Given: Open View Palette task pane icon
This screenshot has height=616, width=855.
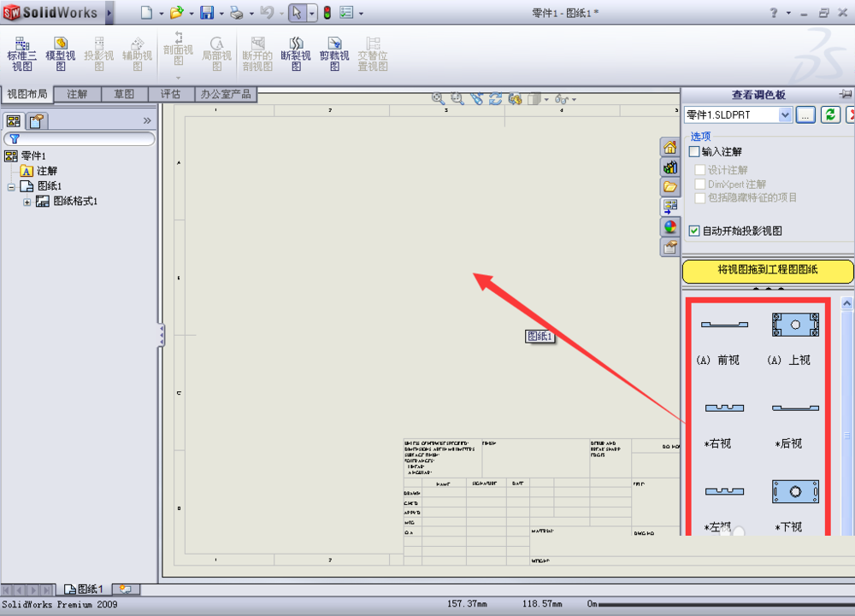Looking at the screenshot, I should pyautogui.click(x=670, y=207).
